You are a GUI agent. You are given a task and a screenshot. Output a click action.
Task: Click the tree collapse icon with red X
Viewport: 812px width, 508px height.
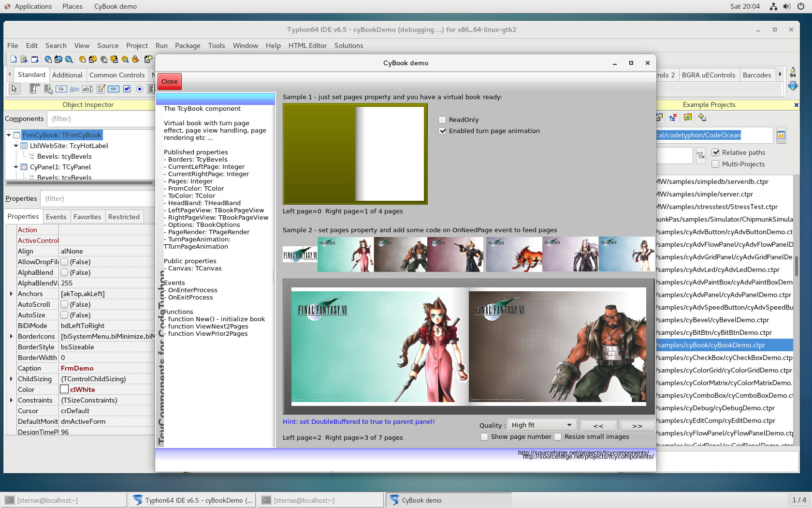(x=672, y=117)
